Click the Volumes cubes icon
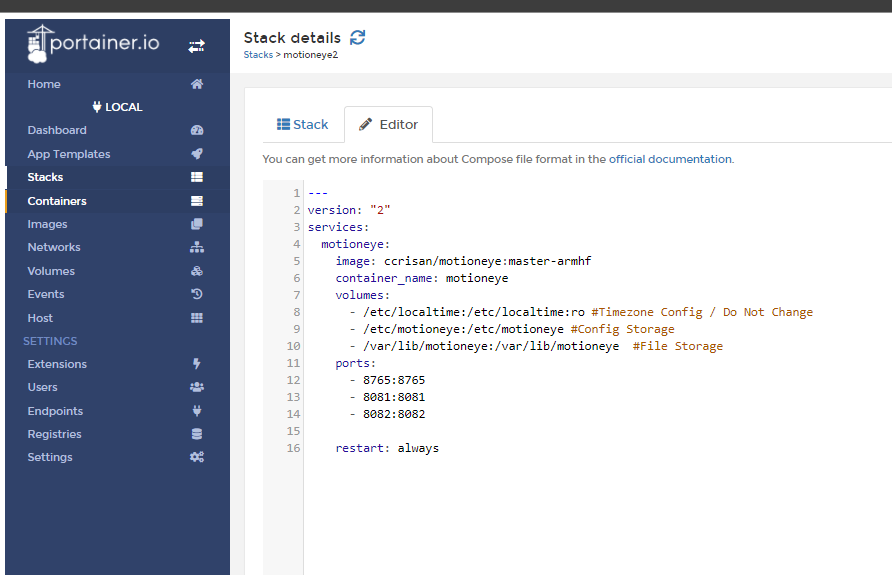Image resolution: width=892 pixels, height=575 pixels. tap(197, 271)
